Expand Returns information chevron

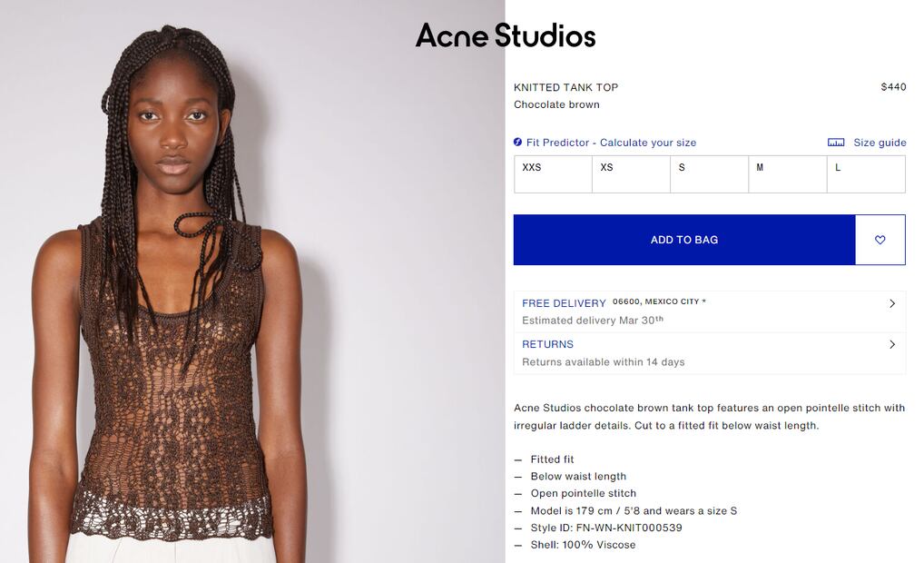(892, 344)
